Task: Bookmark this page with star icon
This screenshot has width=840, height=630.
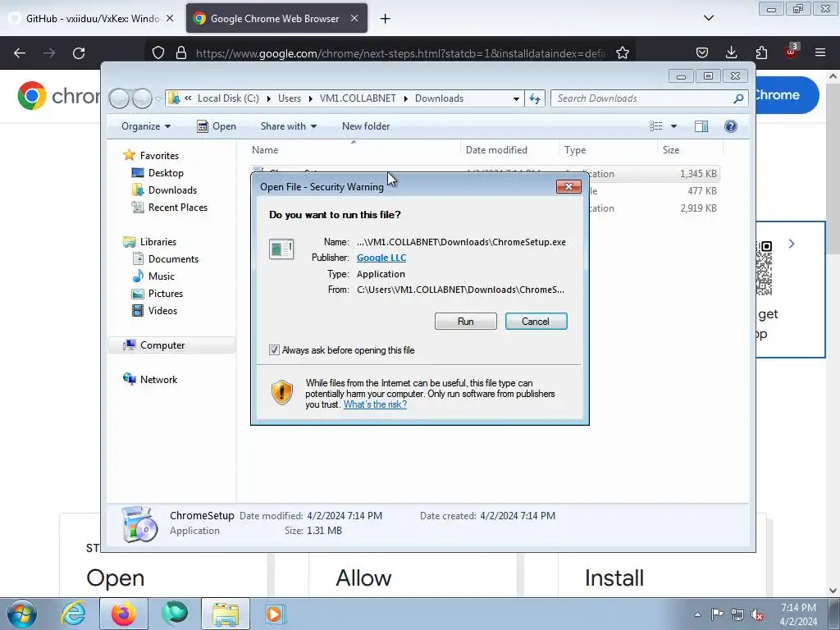Action: pos(623,53)
